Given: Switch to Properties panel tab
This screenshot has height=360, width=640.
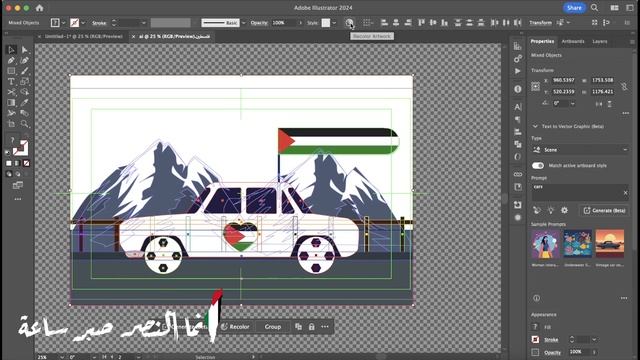Looking at the screenshot, I should [x=542, y=41].
